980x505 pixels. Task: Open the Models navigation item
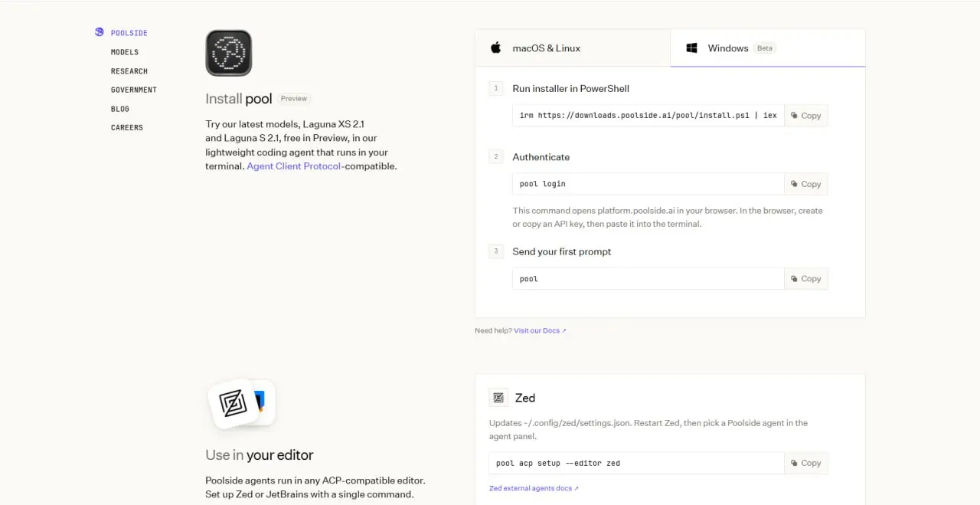[x=125, y=52]
